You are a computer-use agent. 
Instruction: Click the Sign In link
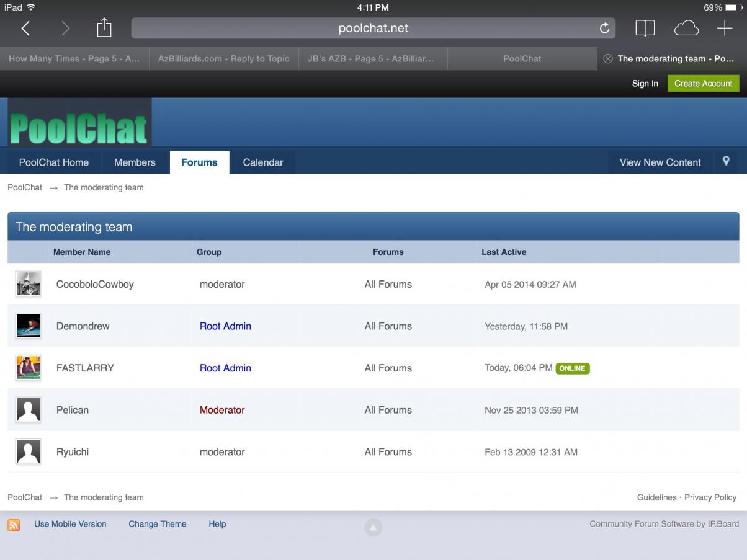coord(645,84)
